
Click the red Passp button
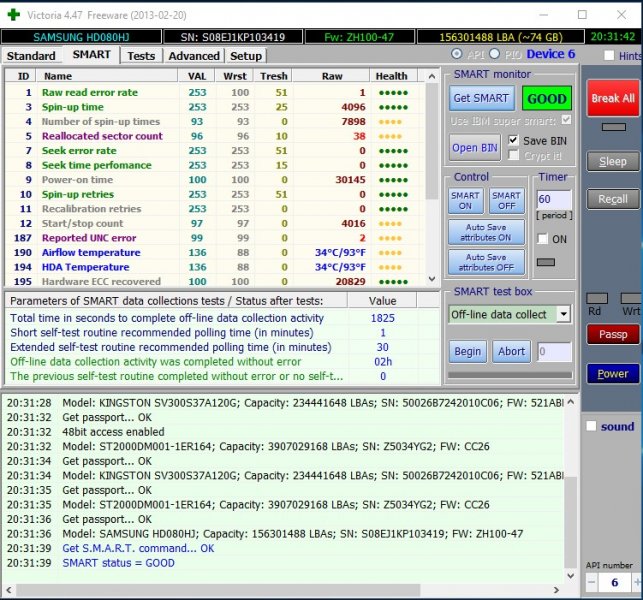click(x=612, y=334)
